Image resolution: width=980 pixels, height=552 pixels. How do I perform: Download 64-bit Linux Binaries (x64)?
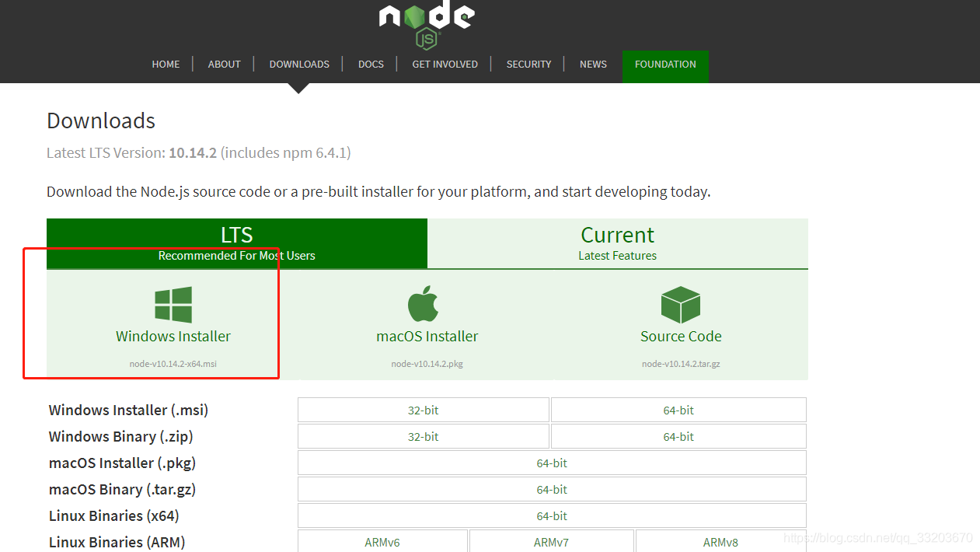[552, 515]
